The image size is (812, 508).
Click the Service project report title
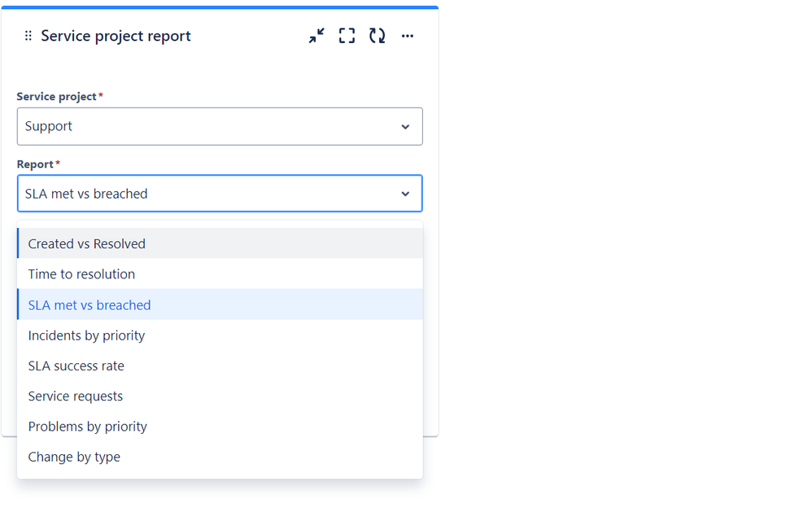pyautogui.click(x=116, y=36)
